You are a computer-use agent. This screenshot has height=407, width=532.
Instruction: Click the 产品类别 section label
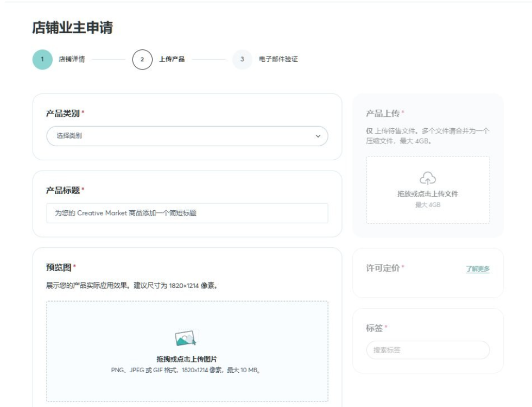[63, 113]
